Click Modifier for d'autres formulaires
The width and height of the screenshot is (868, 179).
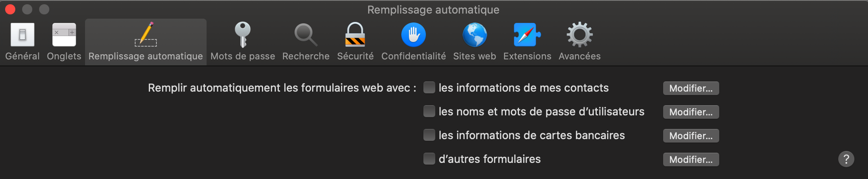[691, 159]
